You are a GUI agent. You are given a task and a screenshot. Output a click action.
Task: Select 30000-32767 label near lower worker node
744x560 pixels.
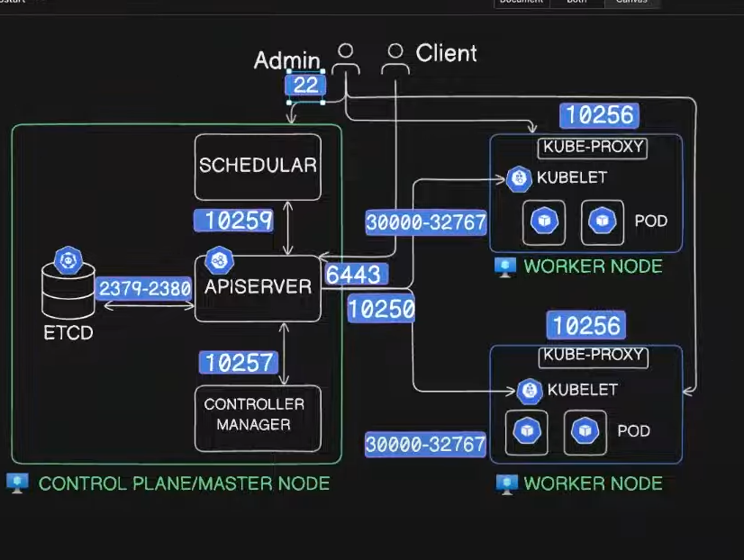(426, 444)
